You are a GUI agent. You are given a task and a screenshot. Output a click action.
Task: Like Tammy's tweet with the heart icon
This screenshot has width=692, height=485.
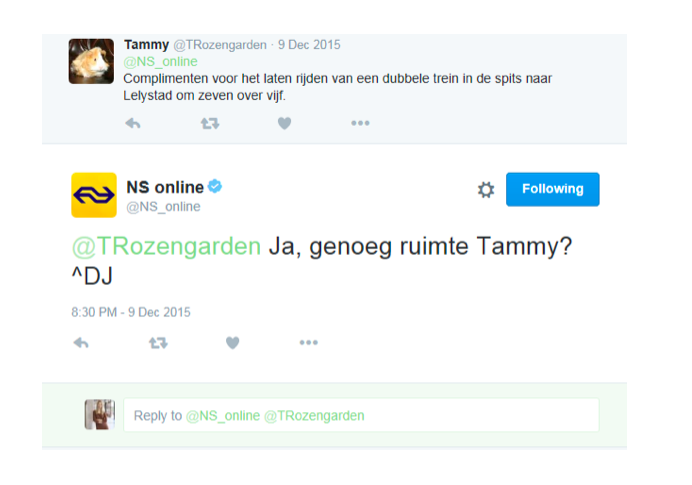click(284, 123)
